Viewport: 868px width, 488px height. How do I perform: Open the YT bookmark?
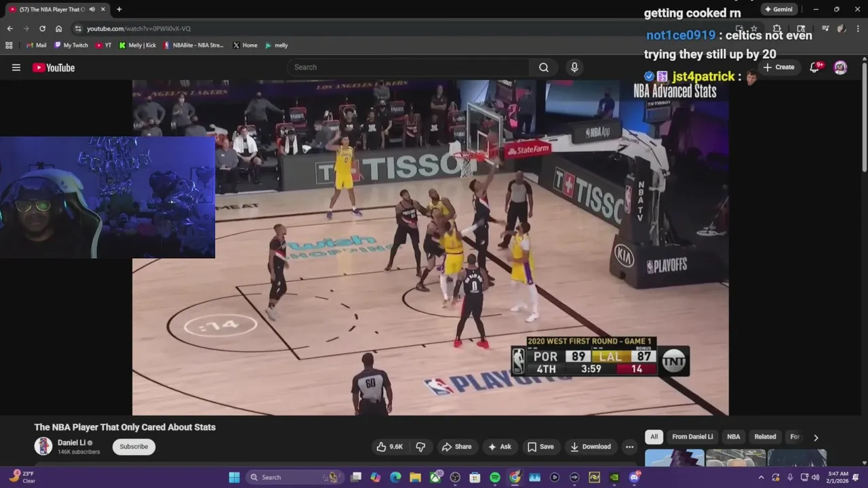[104, 45]
